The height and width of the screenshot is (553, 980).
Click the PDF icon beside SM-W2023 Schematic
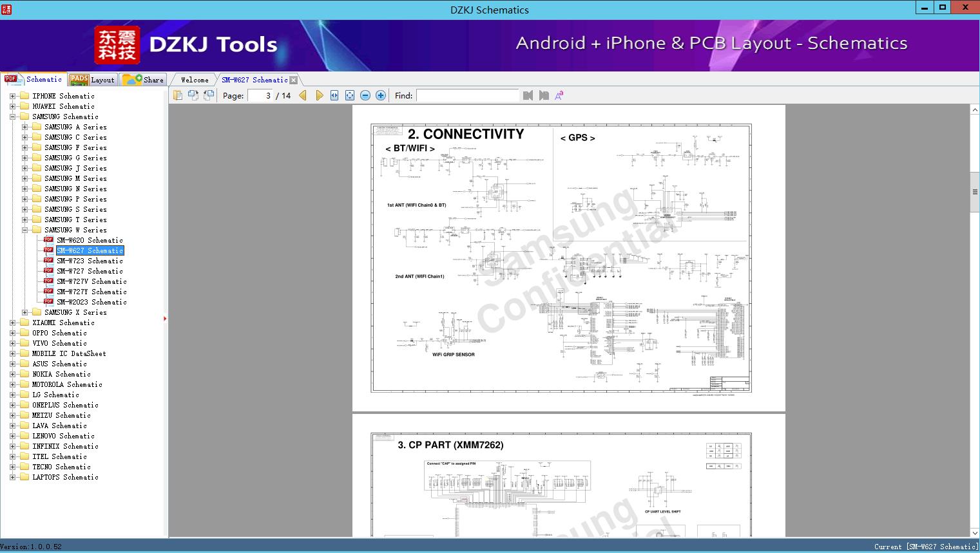tap(48, 302)
